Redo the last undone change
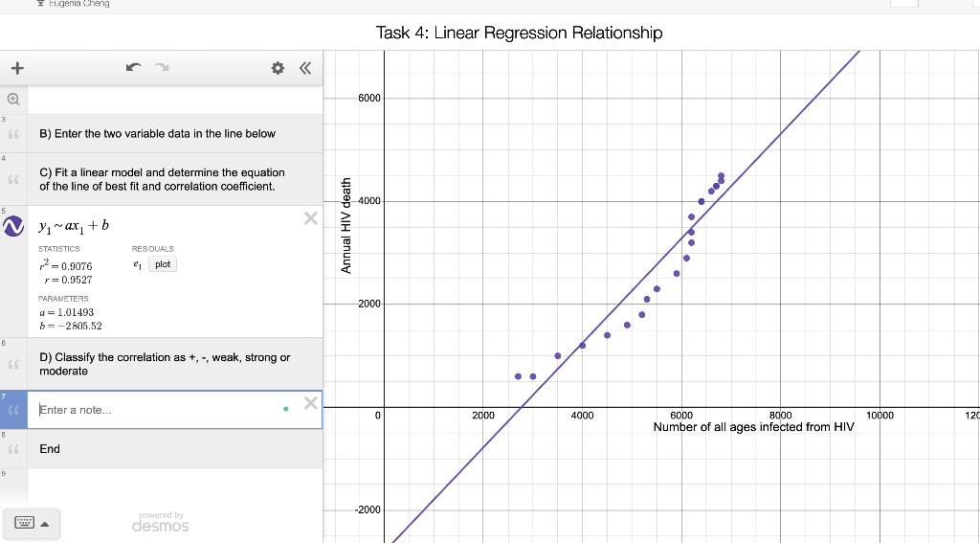The height and width of the screenshot is (543, 980). click(x=162, y=68)
